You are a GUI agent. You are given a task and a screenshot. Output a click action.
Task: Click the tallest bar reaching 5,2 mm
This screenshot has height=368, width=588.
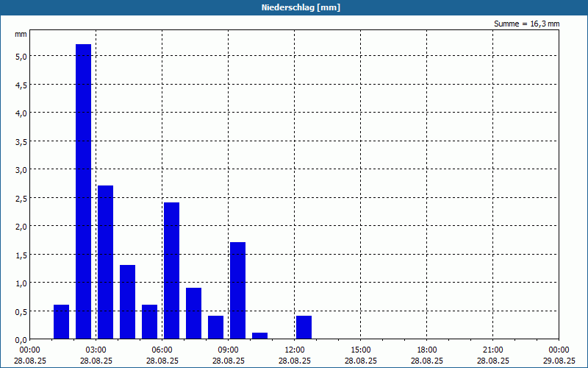pyautogui.click(x=83, y=191)
